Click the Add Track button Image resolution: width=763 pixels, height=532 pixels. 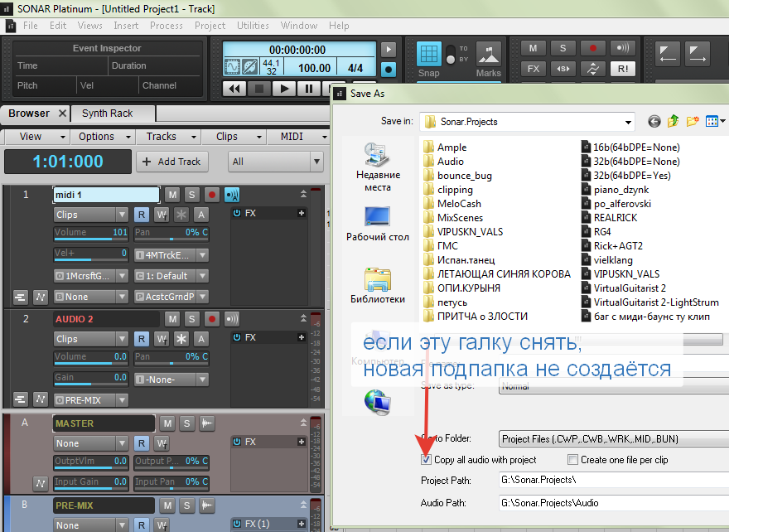tap(172, 162)
